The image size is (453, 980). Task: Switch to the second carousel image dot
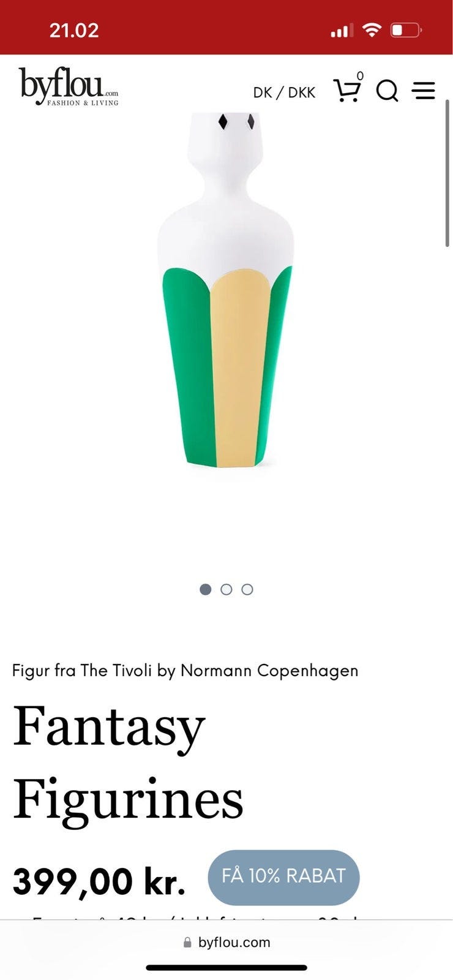pyautogui.click(x=226, y=589)
